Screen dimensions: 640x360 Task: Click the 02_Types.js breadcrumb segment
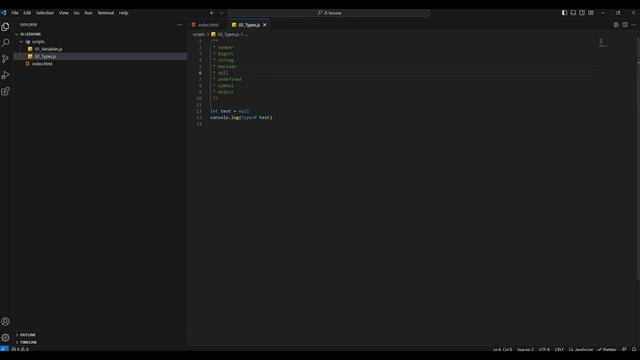(x=225, y=34)
